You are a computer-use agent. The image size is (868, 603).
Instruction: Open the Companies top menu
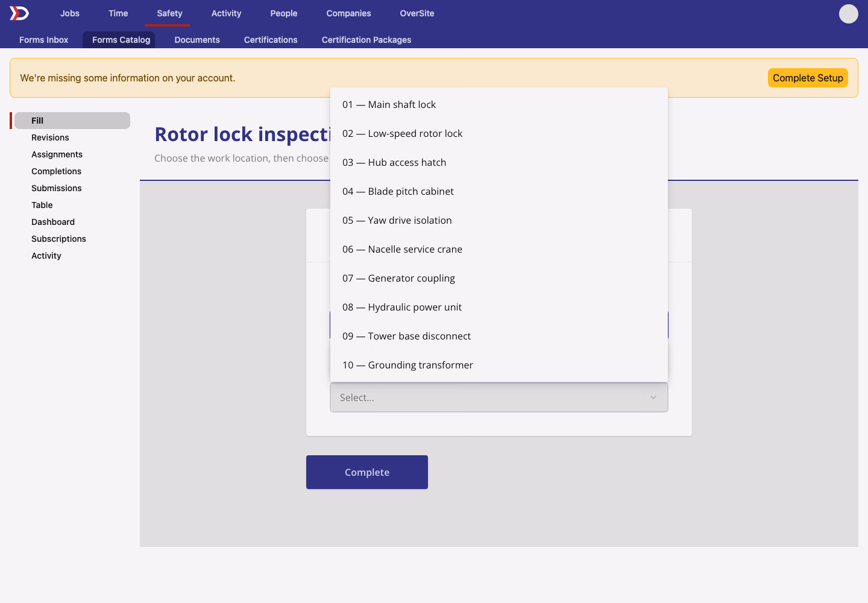click(x=348, y=13)
